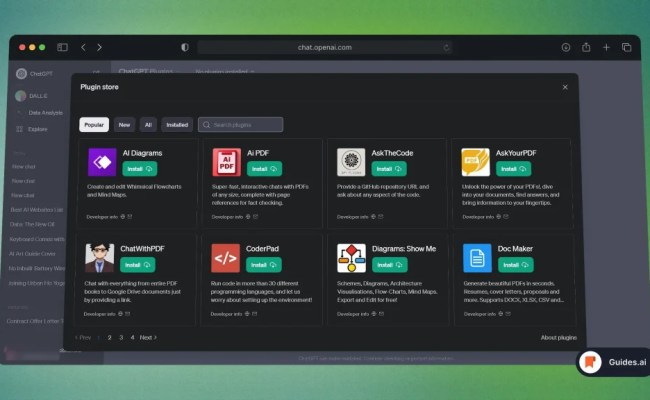Close the Plugin store dialog

click(x=565, y=87)
